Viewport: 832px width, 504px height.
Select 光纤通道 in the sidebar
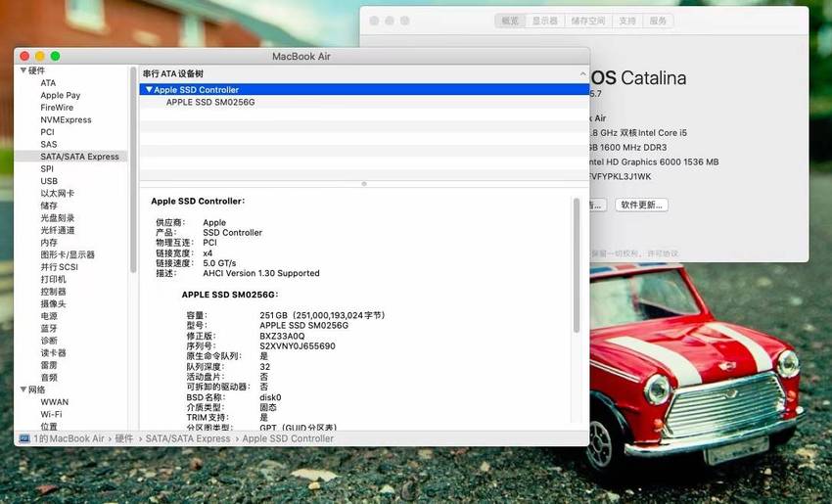pos(58,230)
